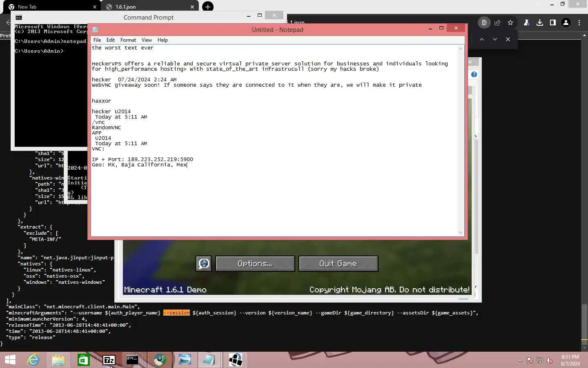Click the RandomVNC line in Notepad
The width and height of the screenshot is (588, 368).
coord(106,128)
